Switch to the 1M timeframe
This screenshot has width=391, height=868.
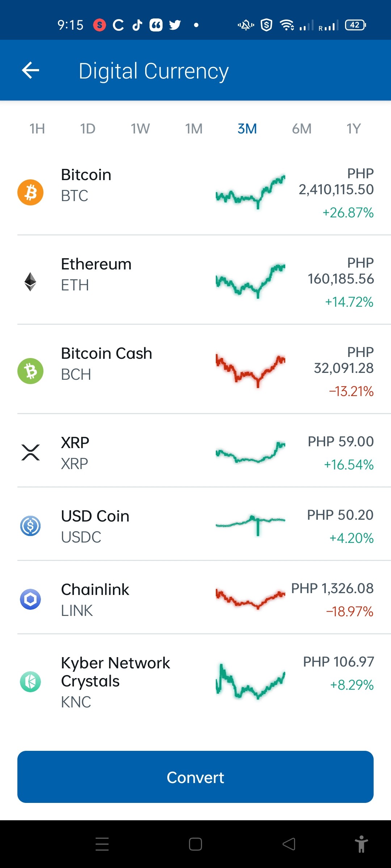(194, 129)
